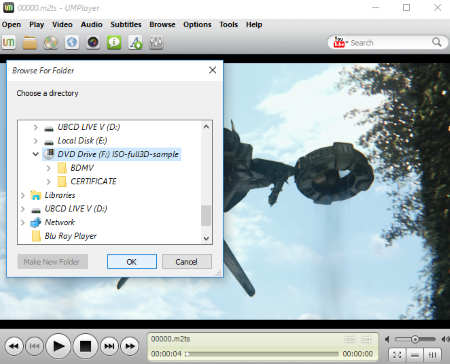Screen dimensions: 450x364
Task: Click the playback seek bar
Action: 262,354
